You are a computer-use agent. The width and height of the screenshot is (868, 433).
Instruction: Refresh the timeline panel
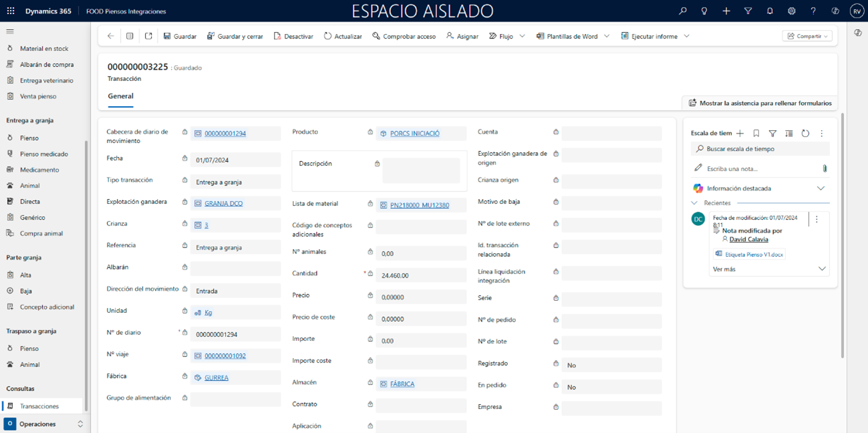point(805,134)
